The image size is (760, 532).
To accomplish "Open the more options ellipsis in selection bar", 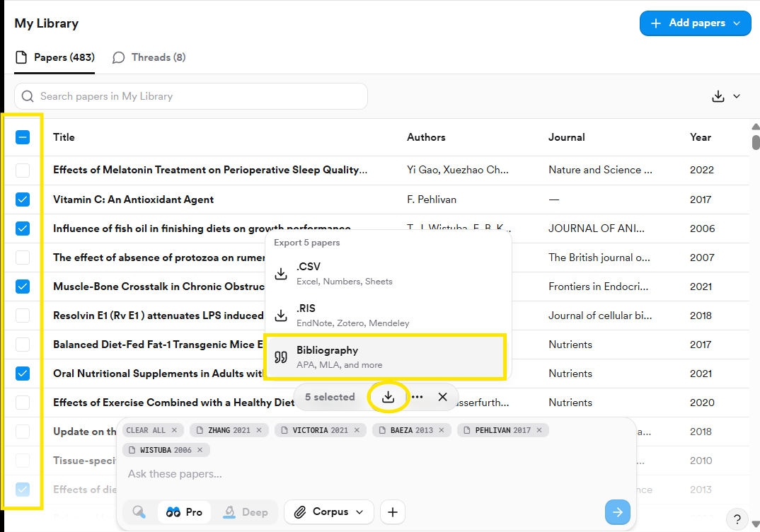I will [418, 397].
